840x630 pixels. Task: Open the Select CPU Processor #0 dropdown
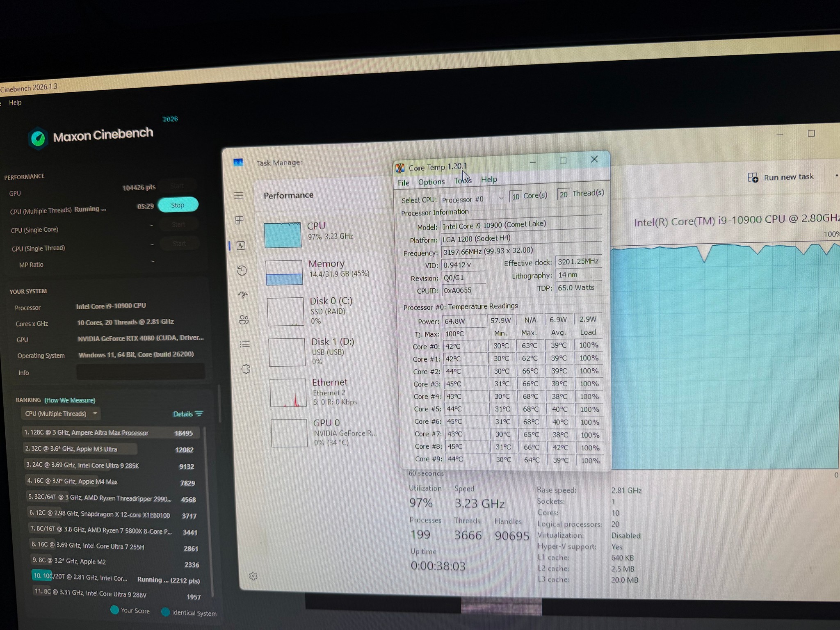(473, 199)
